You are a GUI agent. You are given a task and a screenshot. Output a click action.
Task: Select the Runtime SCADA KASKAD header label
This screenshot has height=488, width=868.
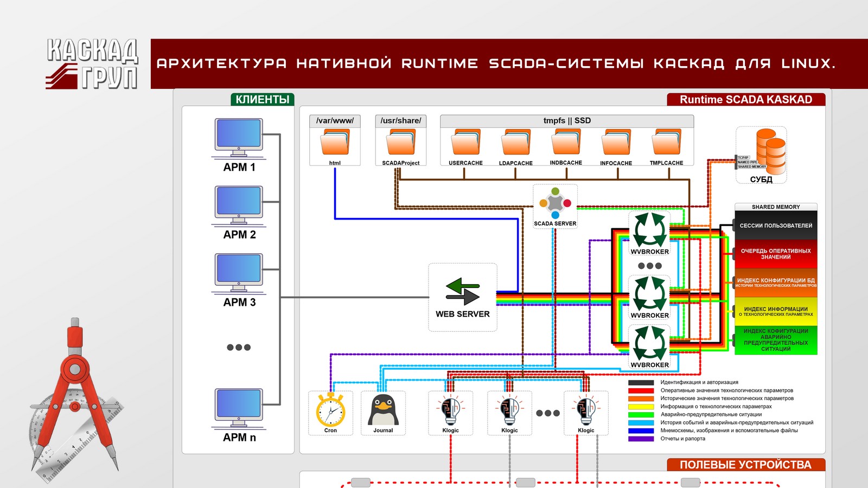click(x=746, y=100)
